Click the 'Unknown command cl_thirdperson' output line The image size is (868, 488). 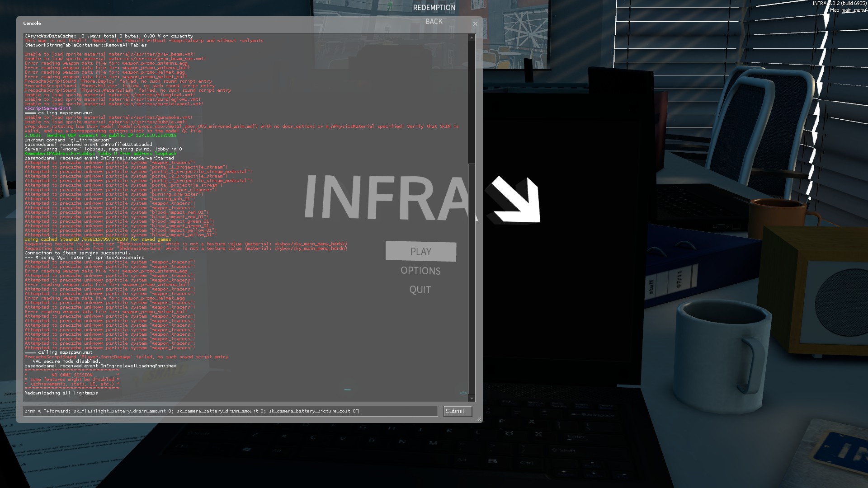tap(68, 140)
